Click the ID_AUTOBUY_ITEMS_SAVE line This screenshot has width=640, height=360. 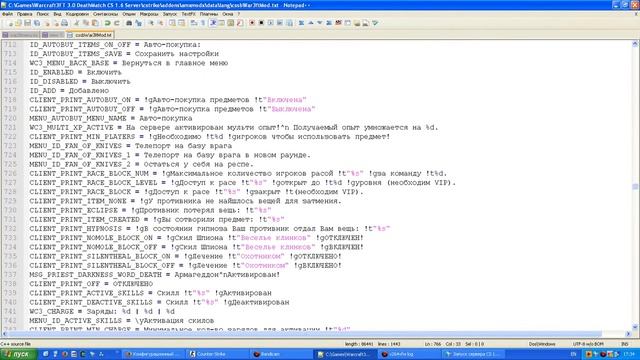coord(124,54)
